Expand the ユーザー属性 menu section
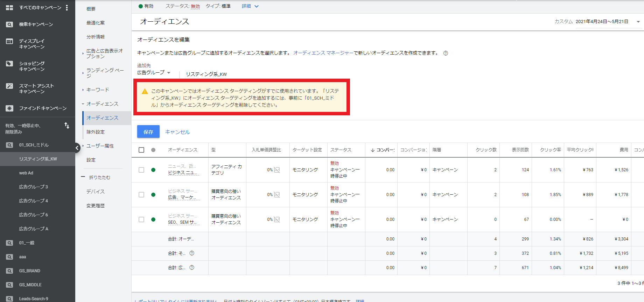Viewport: 644px width, 302px height. click(100, 146)
